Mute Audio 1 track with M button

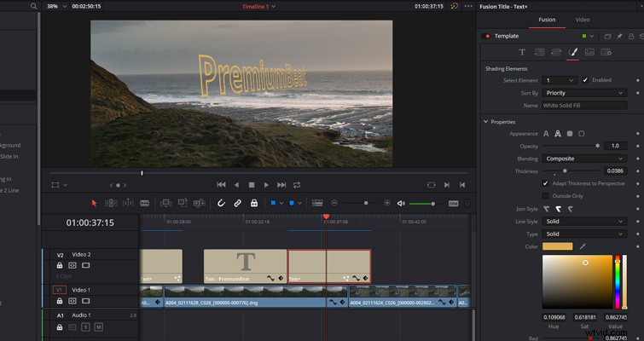[98, 327]
